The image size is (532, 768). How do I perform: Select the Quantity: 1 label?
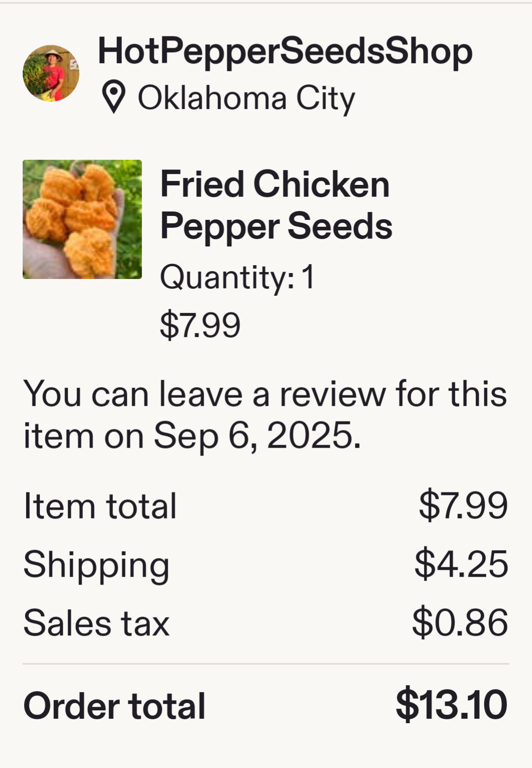click(x=237, y=277)
